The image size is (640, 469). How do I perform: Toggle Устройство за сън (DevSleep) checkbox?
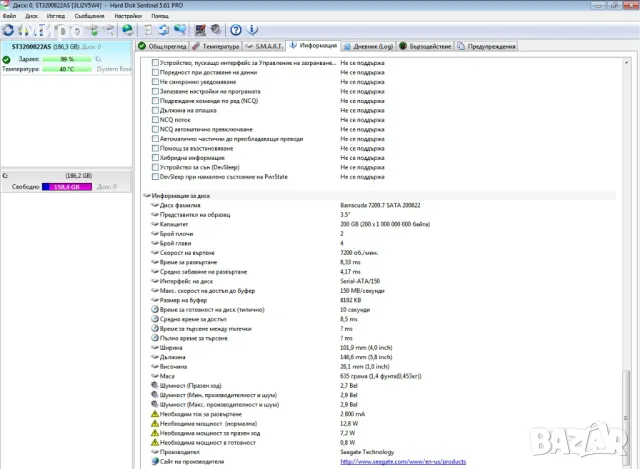tap(154, 167)
